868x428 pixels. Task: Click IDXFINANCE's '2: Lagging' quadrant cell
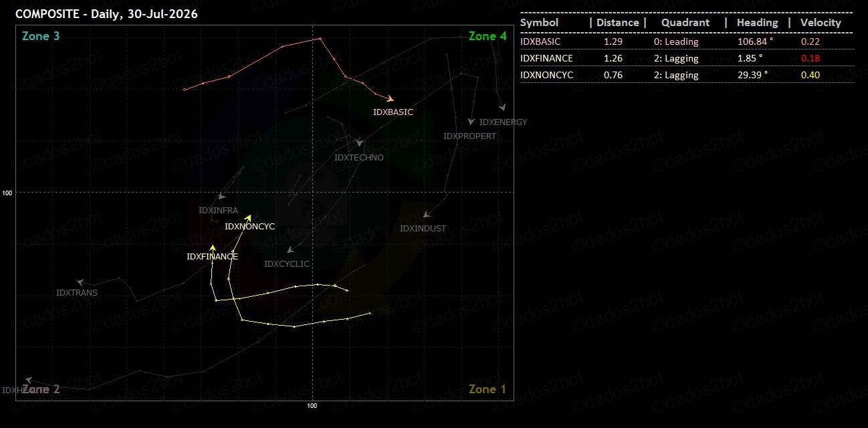[676, 58]
